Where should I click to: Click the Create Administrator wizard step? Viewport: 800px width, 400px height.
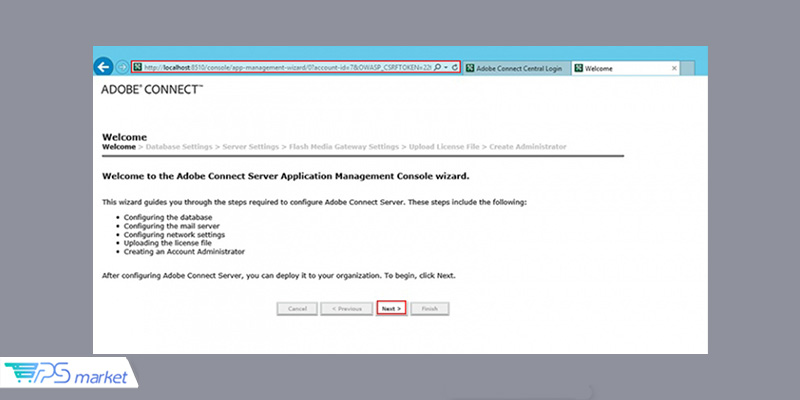(527, 147)
